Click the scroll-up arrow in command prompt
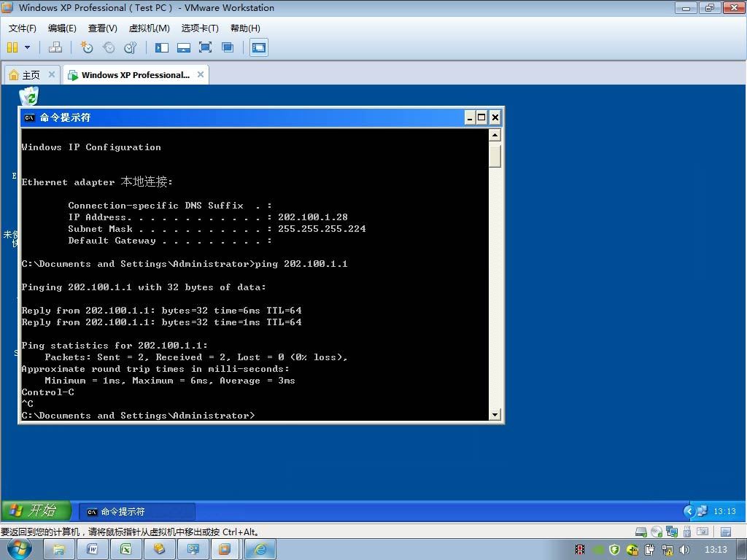The width and height of the screenshot is (747, 560). [495, 136]
